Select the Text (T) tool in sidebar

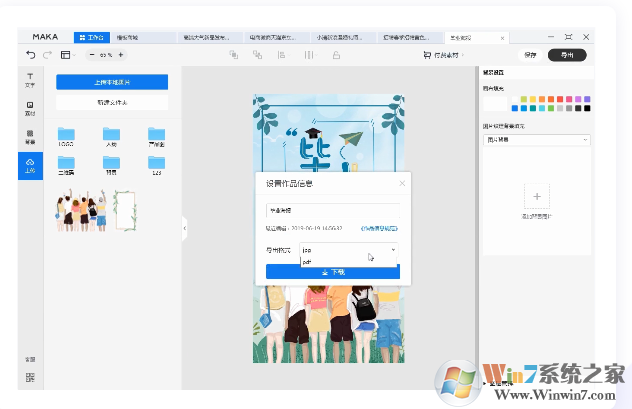tap(30, 80)
